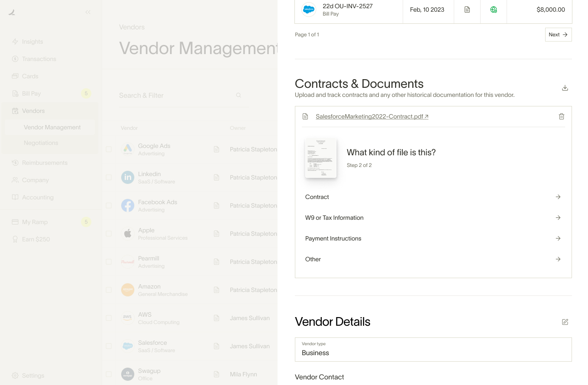Image resolution: width=588 pixels, height=385 pixels.
Task: Open the SalesforceMarketing2022-Contract.pdf link
Action: pos(372,116)
